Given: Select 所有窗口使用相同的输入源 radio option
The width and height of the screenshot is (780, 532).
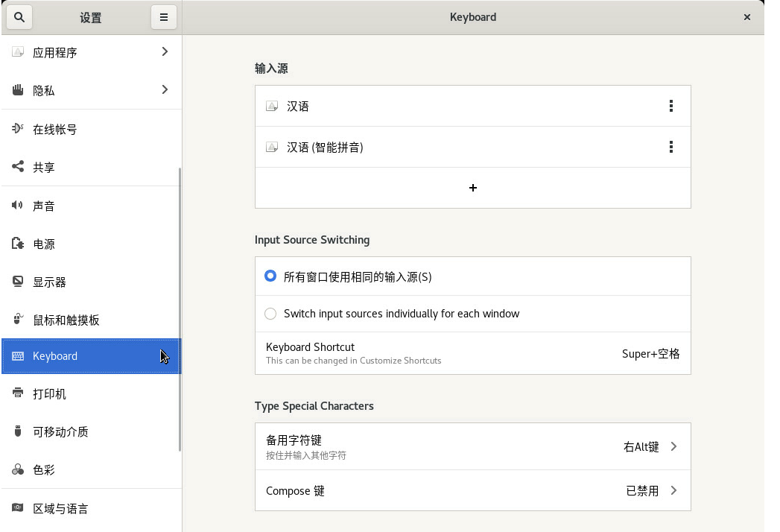Looking at the screenshot, I should click(270, 276).
